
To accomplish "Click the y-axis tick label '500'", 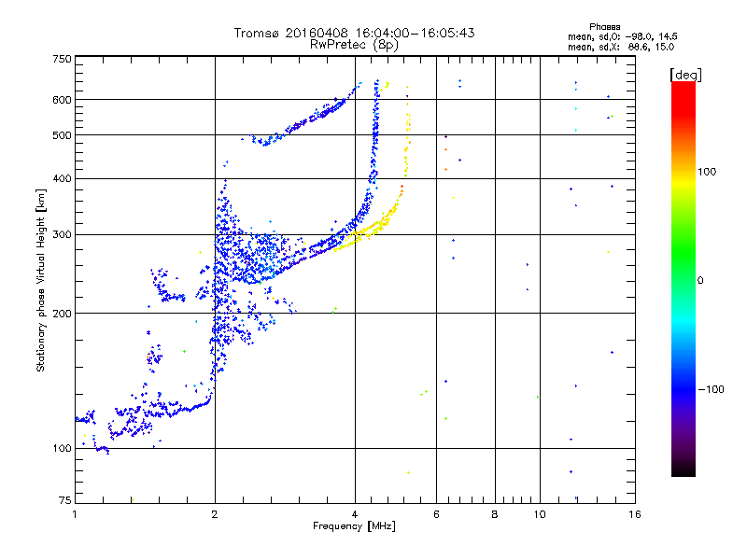I will [x=62, y=135].
